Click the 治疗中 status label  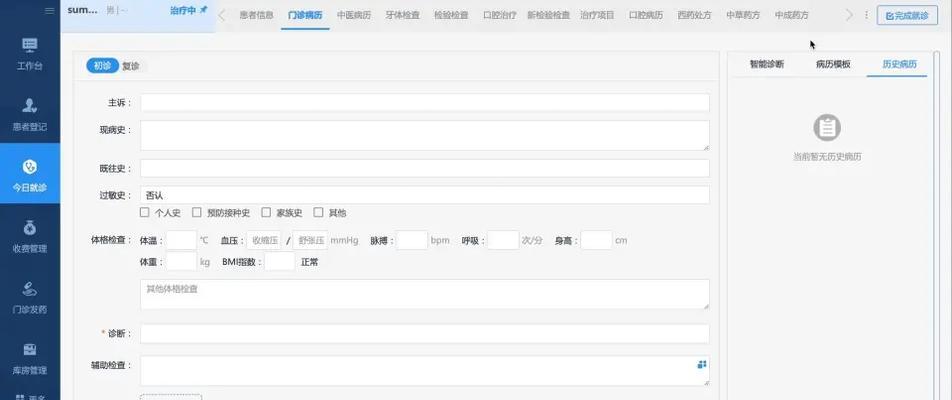[x=183, y=10]
